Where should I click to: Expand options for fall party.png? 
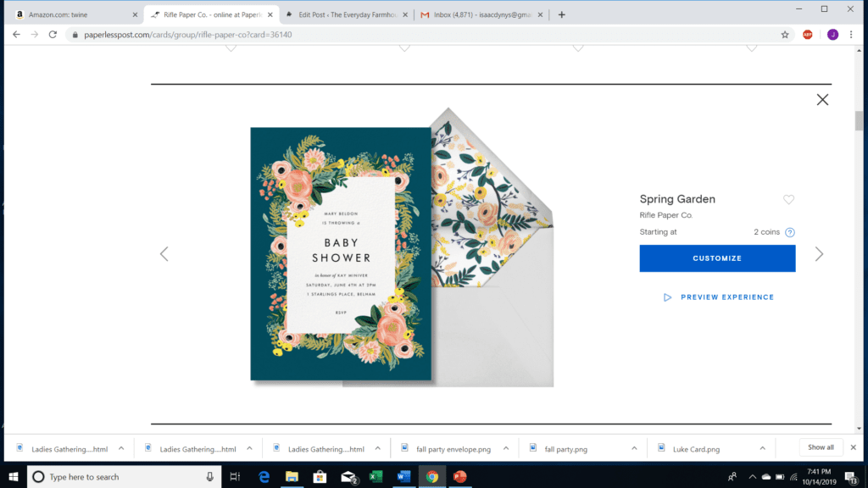tap(634, 449)
